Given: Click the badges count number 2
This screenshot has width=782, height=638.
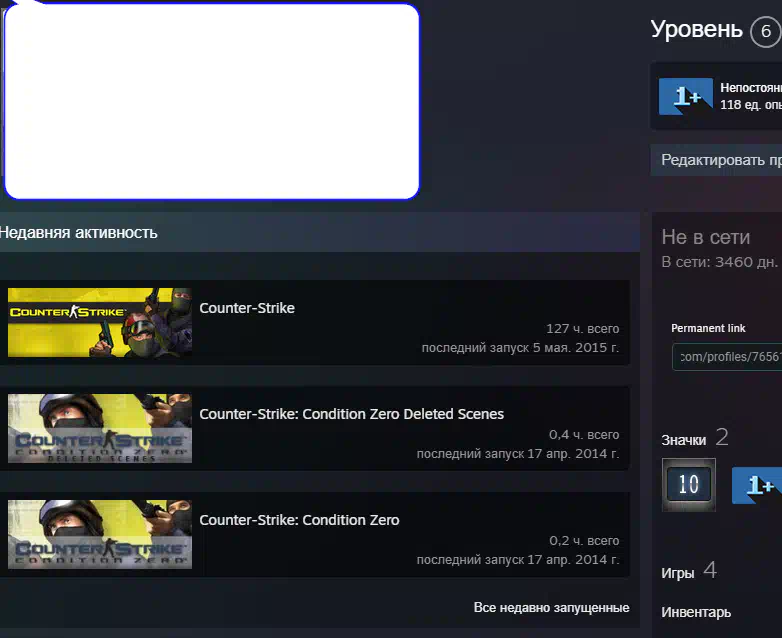Looking at the screenshot, I should [722, 437].
